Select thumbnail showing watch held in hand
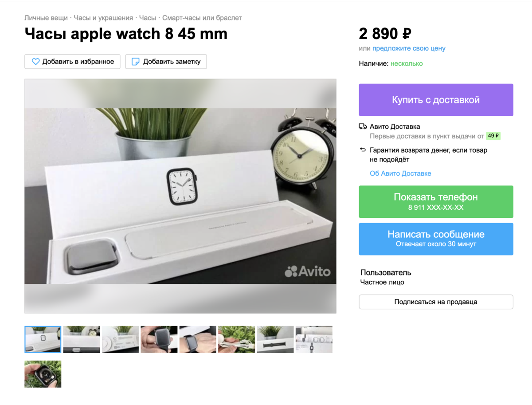 pos(159,339)
